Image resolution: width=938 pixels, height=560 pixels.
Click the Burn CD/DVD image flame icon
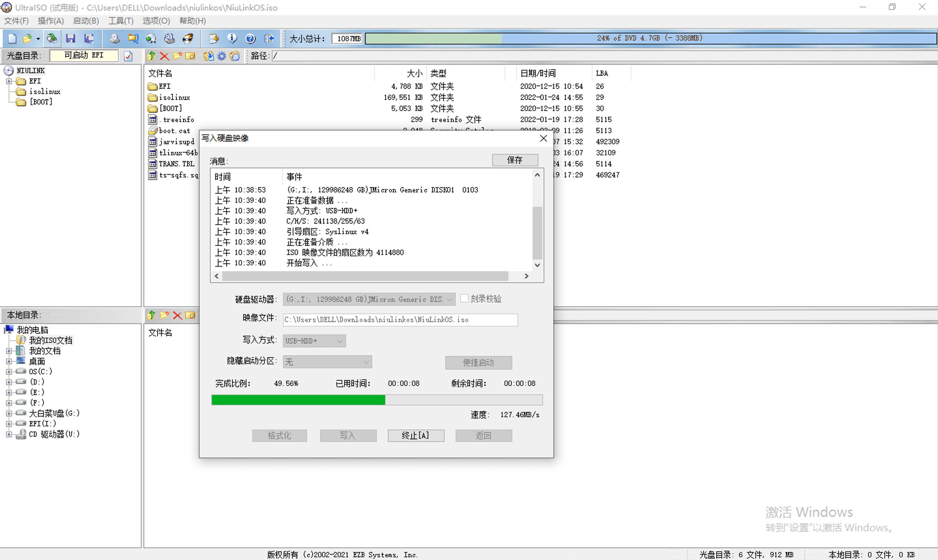[187, 38]
